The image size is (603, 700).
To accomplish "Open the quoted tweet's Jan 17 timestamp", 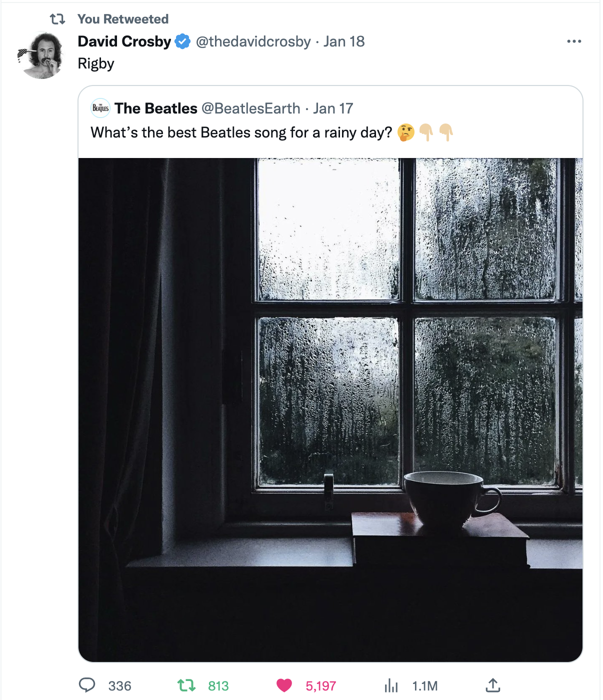I will tap(333, 108).
